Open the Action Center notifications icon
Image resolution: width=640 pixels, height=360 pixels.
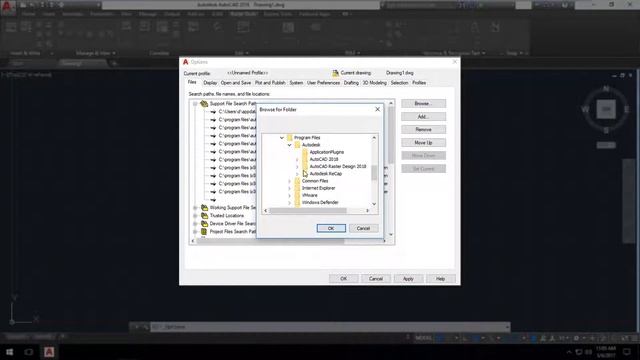pos(627,351)
